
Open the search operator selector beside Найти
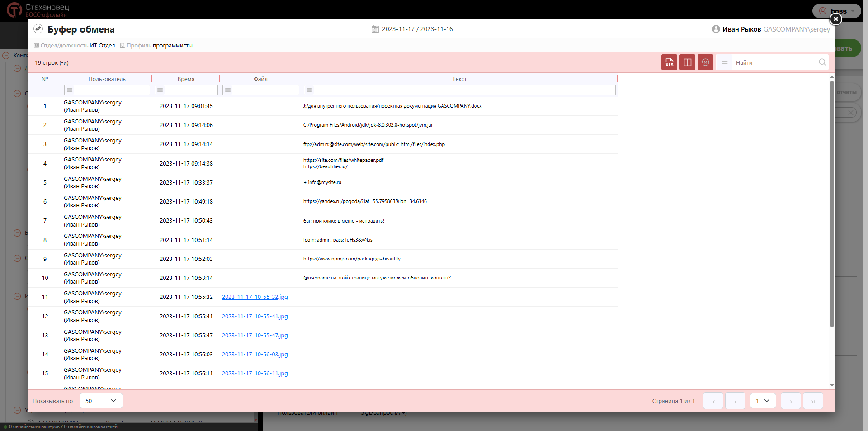[x=725, y=62]
